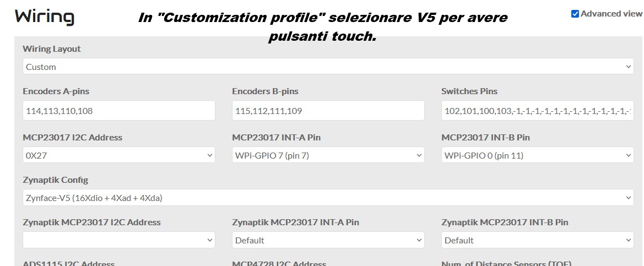Viewport: 644px width, 266px height.
Task: Open the Zynaptik Config dropdown
Action: coord(328,198)
